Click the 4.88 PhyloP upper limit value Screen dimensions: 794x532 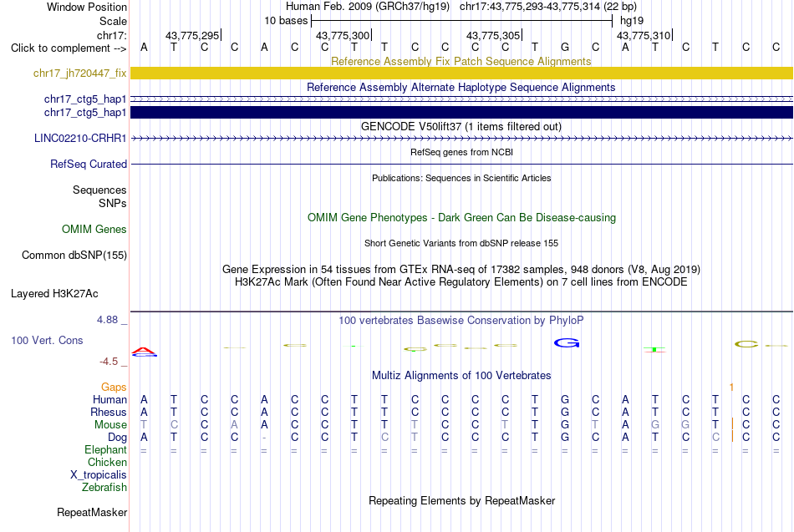coord(107,320)
